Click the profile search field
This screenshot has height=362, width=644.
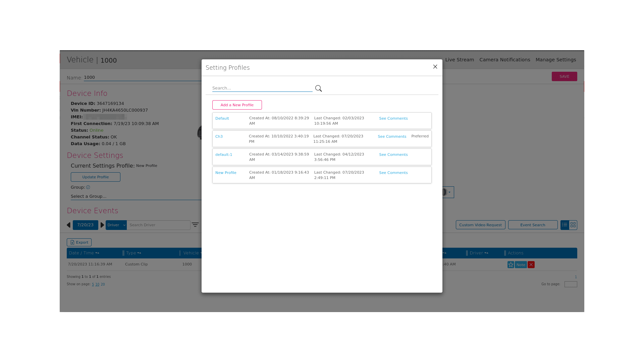(x=262, y=88)
